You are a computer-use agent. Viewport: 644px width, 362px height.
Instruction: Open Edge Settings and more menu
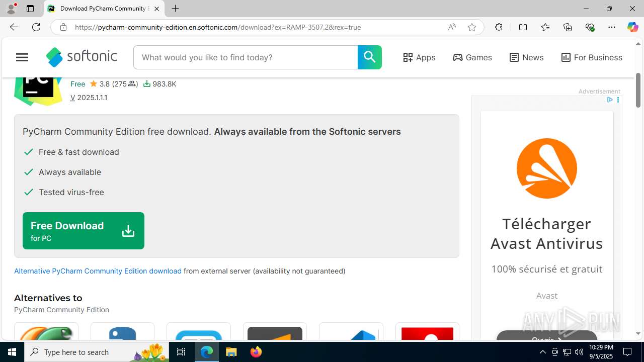click(612, 27)
